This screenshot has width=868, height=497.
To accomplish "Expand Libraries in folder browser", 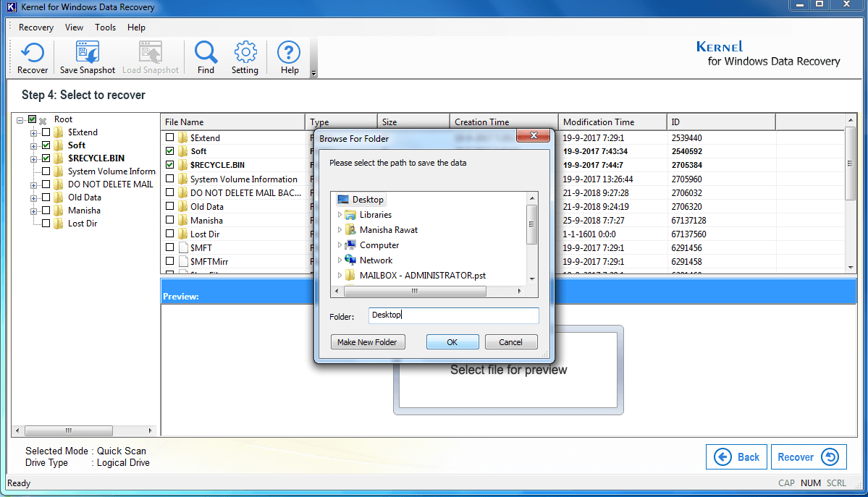I will 340,215.
